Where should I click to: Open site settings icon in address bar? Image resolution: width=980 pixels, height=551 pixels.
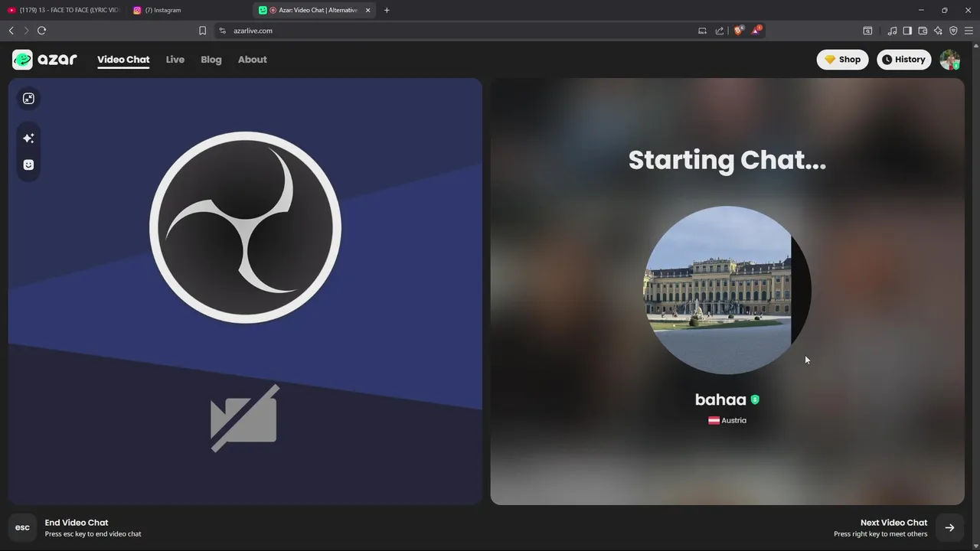click(223, 31)
